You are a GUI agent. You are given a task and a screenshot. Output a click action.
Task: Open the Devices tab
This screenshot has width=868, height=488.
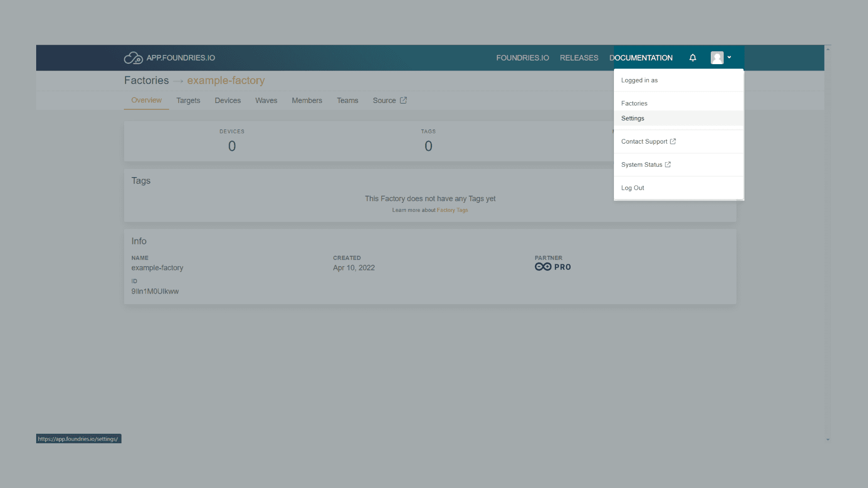[x=227, y=100]
